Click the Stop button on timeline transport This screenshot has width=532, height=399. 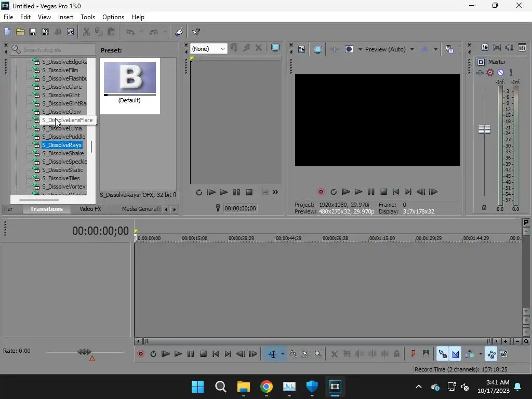click(x=203, y=354)
